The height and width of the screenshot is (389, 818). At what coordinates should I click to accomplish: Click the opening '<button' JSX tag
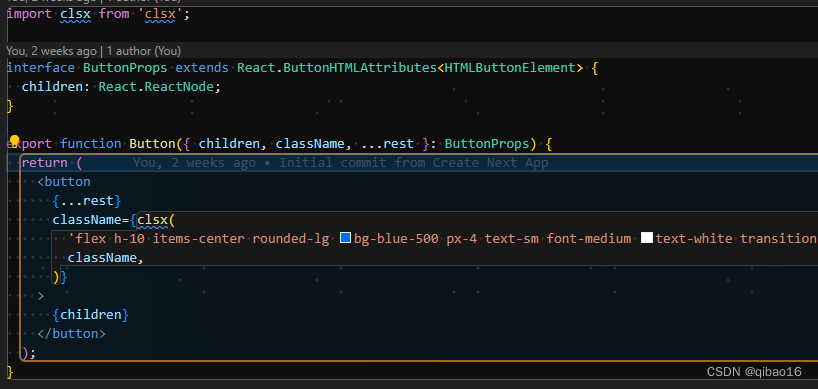[64, 181]
